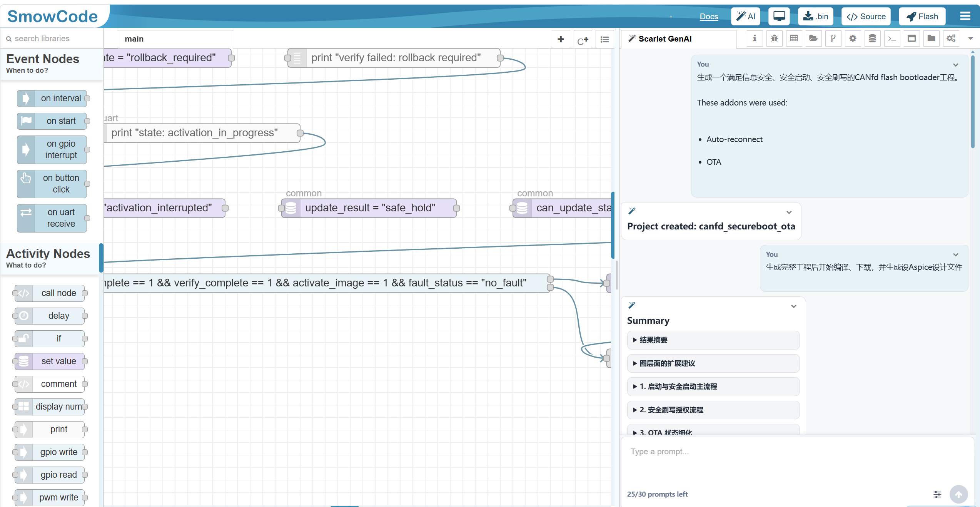Open the info tab icon
980x507 pixels.
click(754, 38)
